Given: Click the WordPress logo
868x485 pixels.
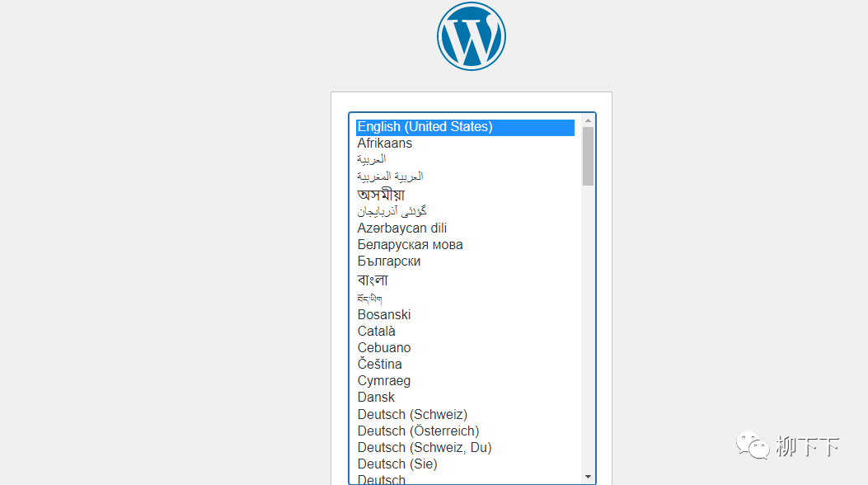Looking at the screenshot, I should pyautogui.click(x=471, y=36).
